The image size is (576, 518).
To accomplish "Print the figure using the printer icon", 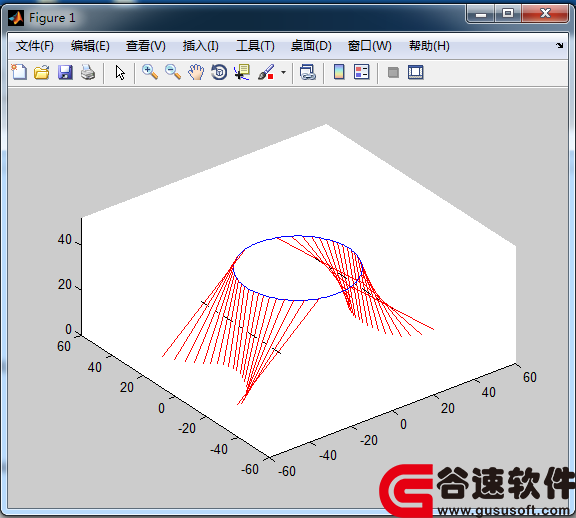I will pyautogui.click(x=88, y=72).
